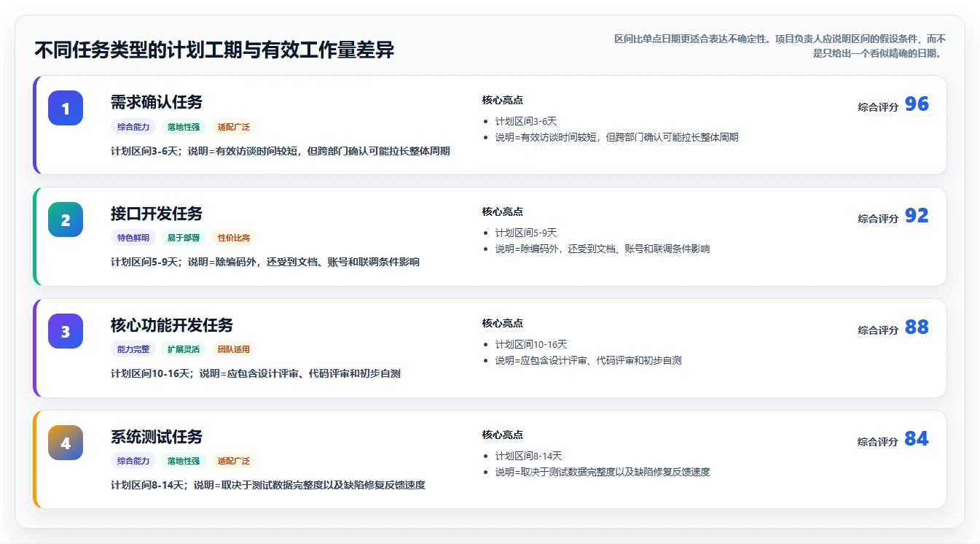The image size is (980, 544).
Task: Click the 综合能力 tag in 需求确认任务 card
Action: coord(133,127)
